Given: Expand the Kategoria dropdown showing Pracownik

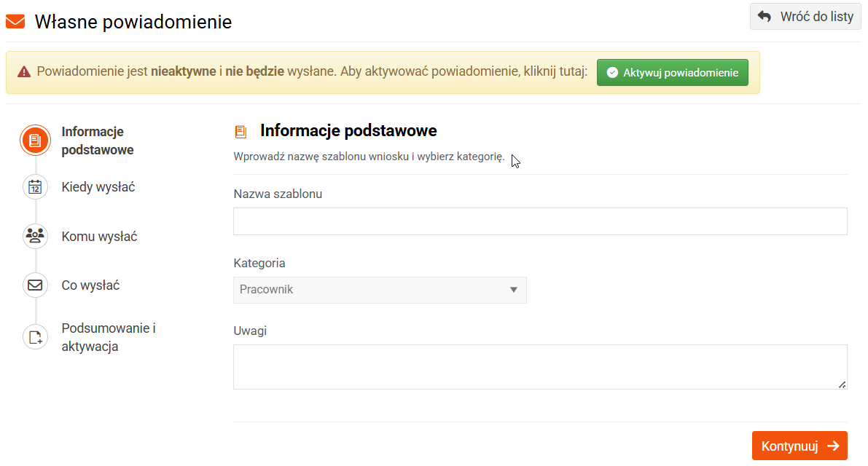Looking at the screenshot, I should (x=380, y=290).
